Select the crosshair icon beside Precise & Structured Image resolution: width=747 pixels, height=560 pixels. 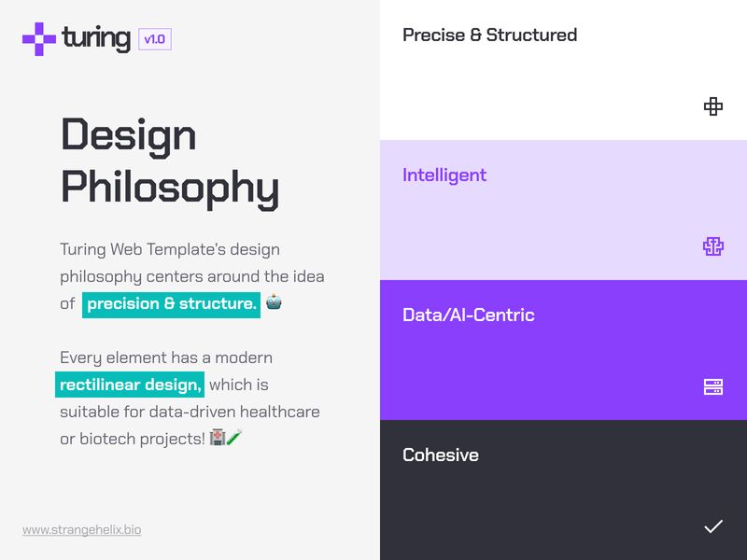(x=712, y=106)
